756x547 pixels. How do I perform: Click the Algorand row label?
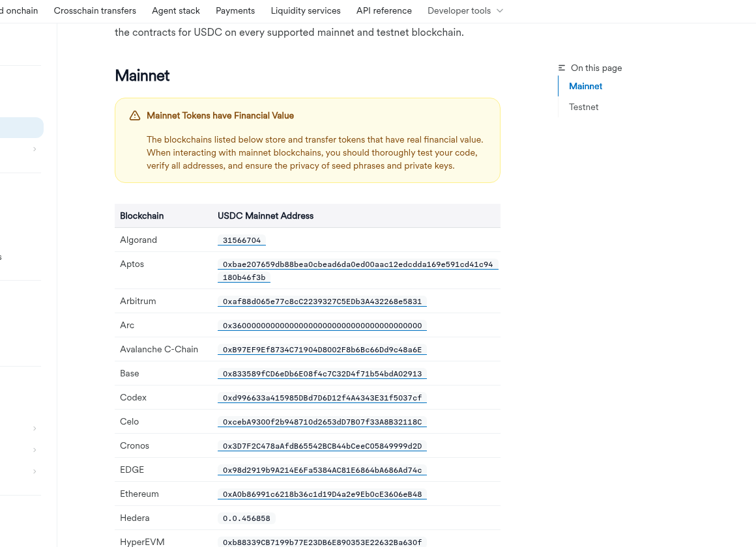pyautogui.click(x=138, y=240)
